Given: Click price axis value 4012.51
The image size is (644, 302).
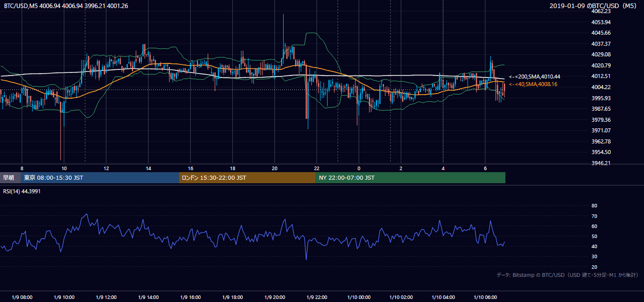Looking at the screenshot, I should [x=601, y=76].
